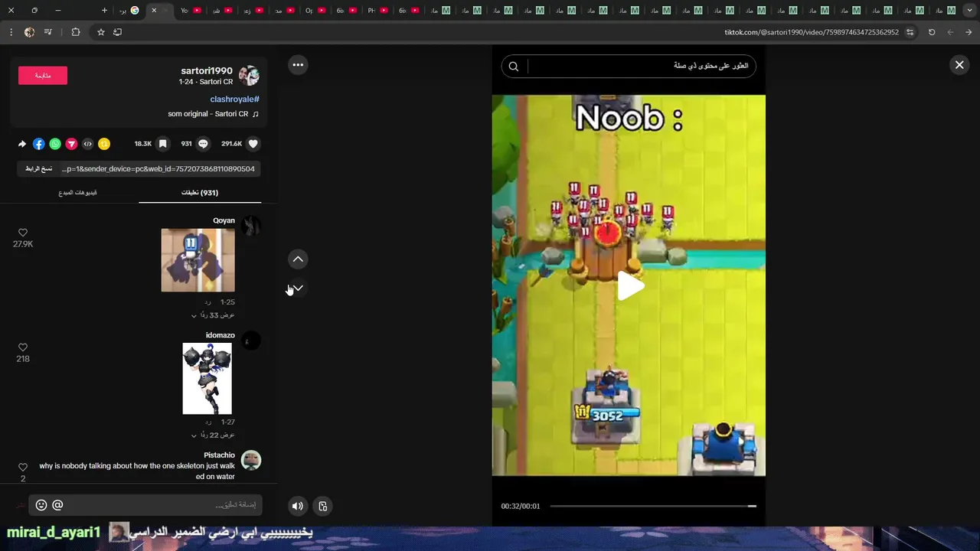Like idomazo's comment heart (218)
980x551 pixels.
tap(23, 347)
